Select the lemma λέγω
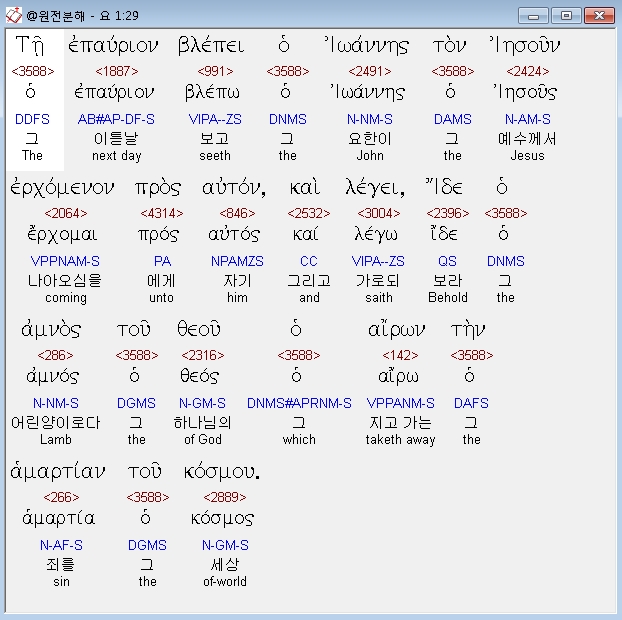This screenshot has height=620, width=622. pyautogui.click(x=376, y=235)
